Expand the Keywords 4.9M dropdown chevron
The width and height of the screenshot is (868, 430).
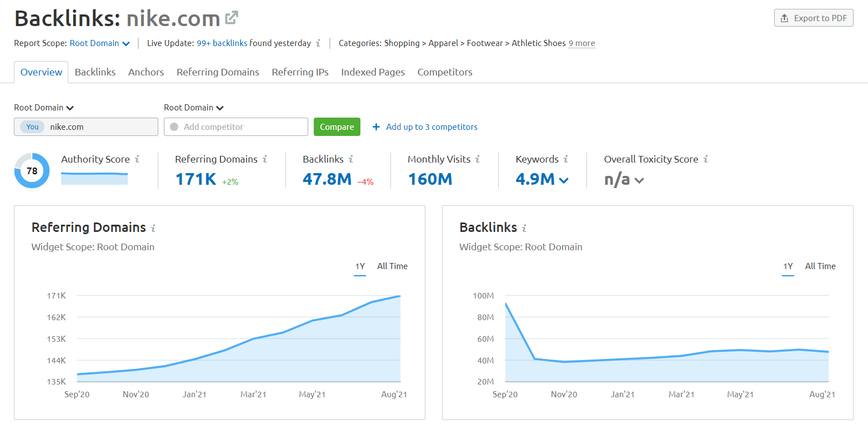point(564,180)
